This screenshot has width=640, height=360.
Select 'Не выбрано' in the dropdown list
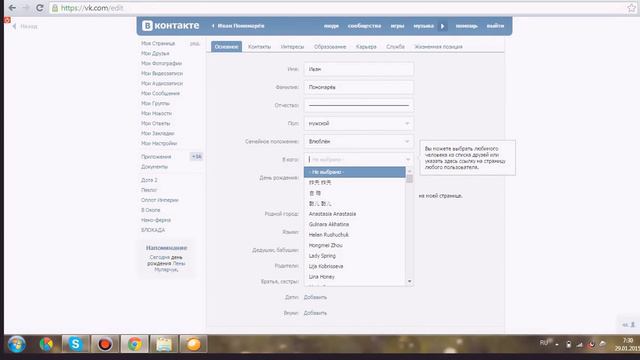(354, 172)
